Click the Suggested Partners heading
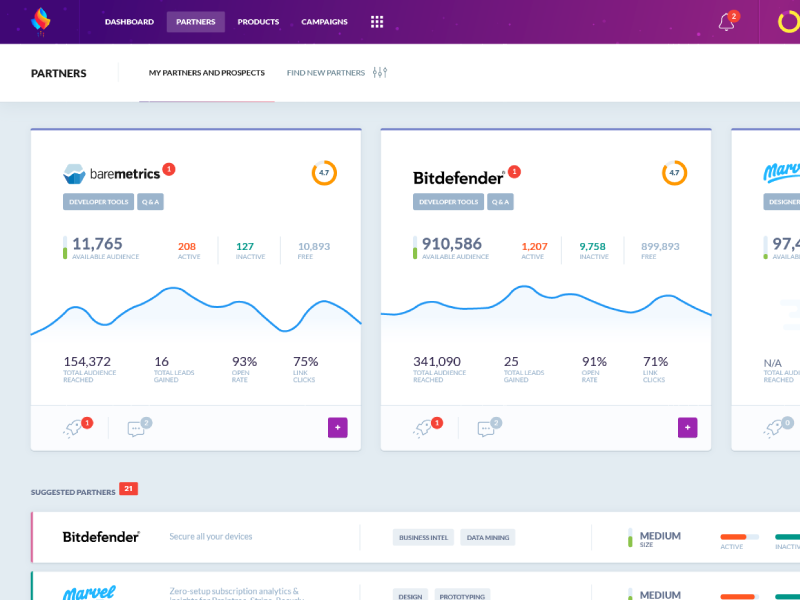Screen dimensions: 800x600 73,492
